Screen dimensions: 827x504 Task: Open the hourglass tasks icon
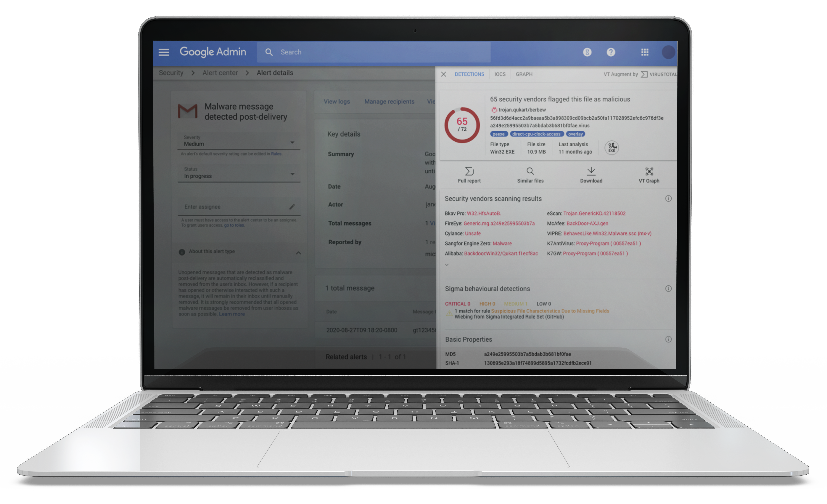[587, 52]
